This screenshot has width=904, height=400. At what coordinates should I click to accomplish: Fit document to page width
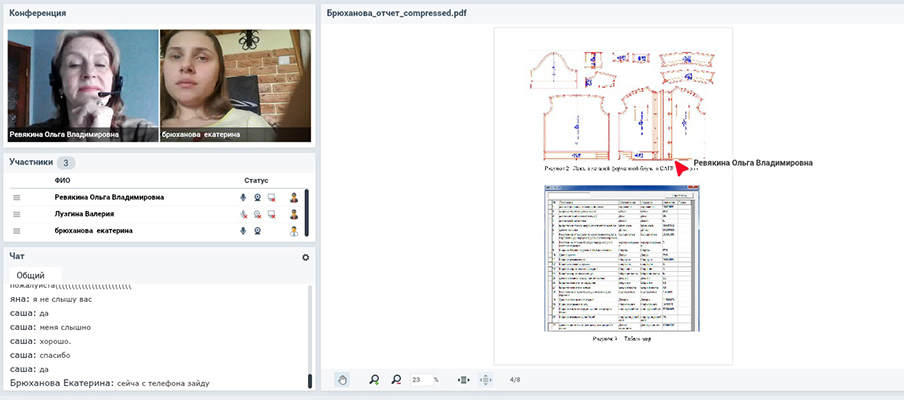coord(463,380)
